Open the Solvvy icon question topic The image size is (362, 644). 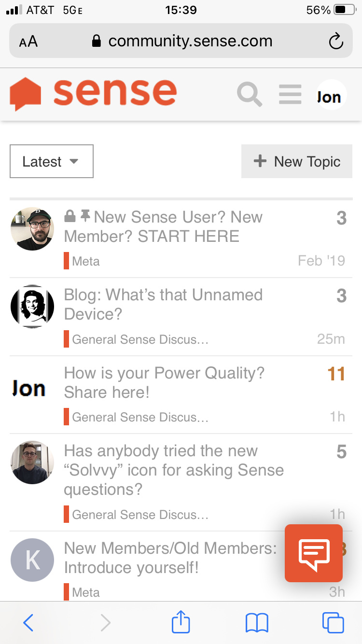point(174,470)
